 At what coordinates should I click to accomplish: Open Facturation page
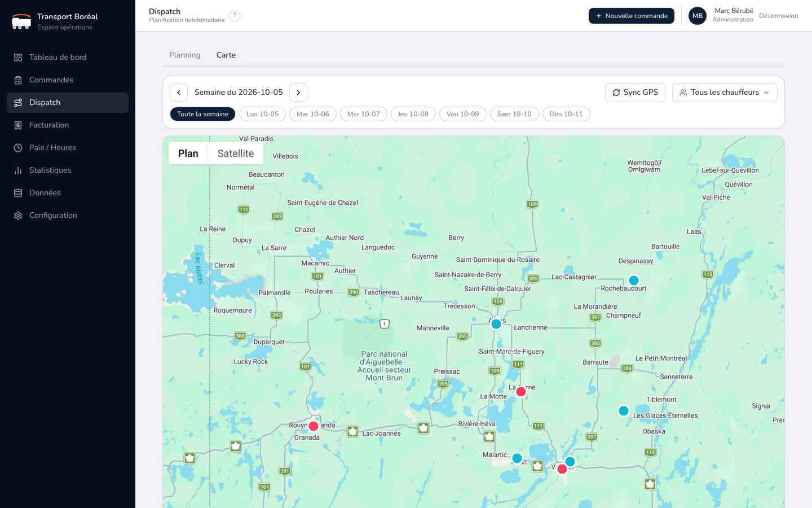pos(68,125)
